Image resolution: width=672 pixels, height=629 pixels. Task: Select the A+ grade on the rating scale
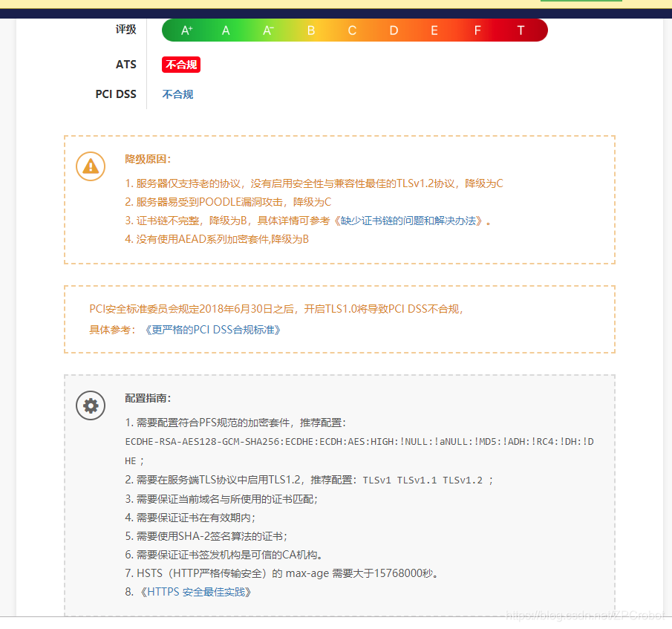tap(185, 30)
